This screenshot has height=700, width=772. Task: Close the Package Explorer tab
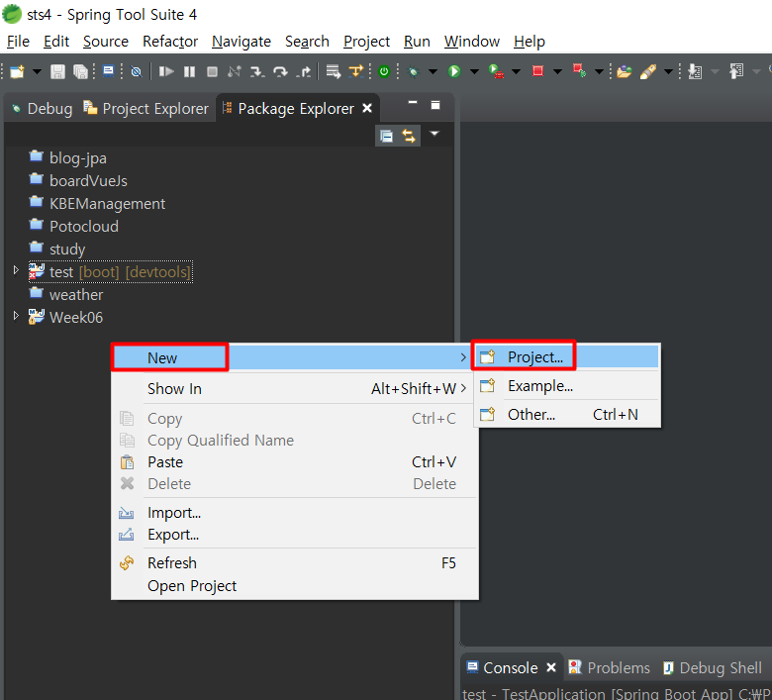[367, 108]
